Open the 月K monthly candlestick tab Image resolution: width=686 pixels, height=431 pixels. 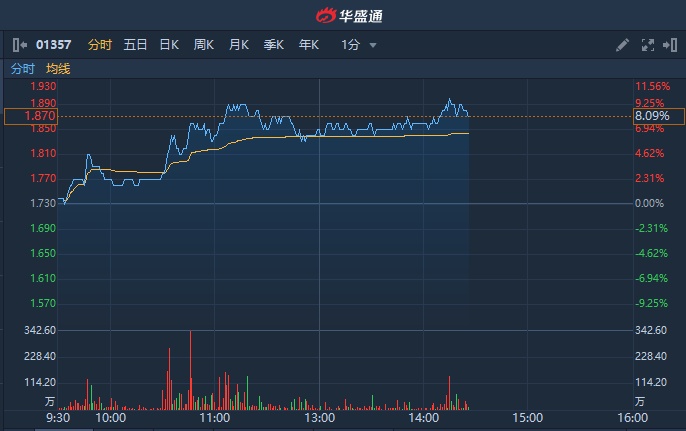point(239,45)
